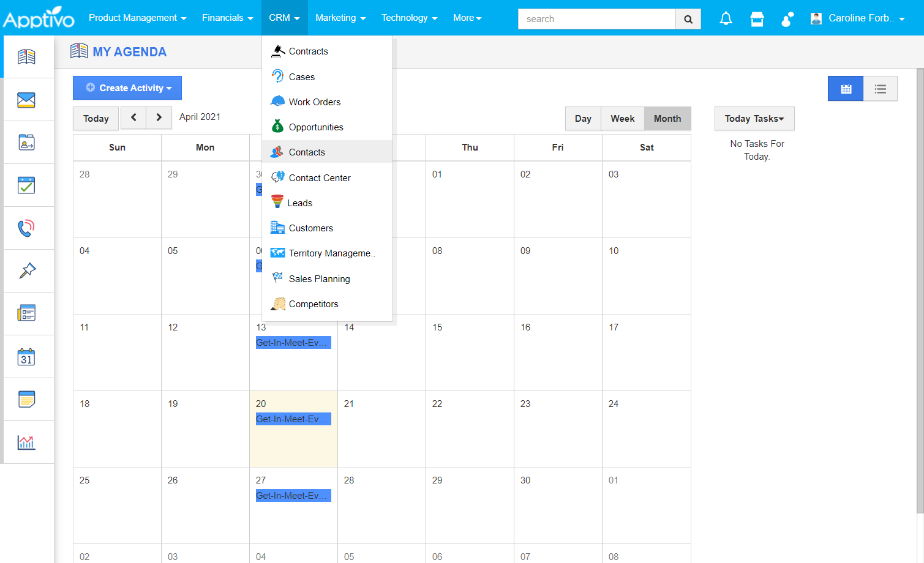Open the Calendar sidebar icon
924x563 pixels.
click(28, 356)
